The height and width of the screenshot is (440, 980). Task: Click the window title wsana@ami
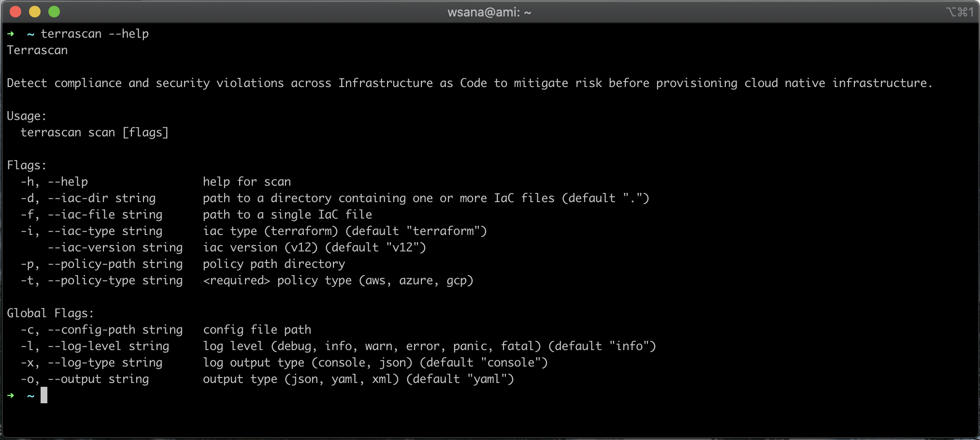pyautogui.click(x=489, y=12)
